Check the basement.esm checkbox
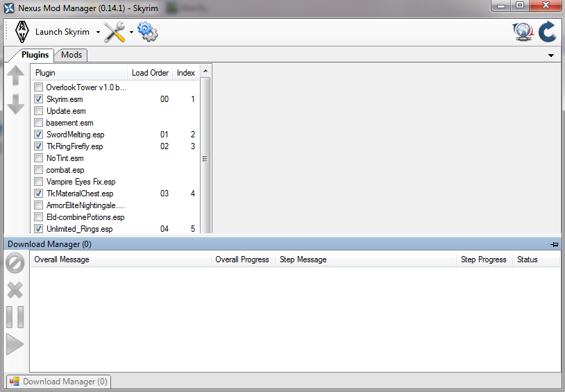 (39, 123)
